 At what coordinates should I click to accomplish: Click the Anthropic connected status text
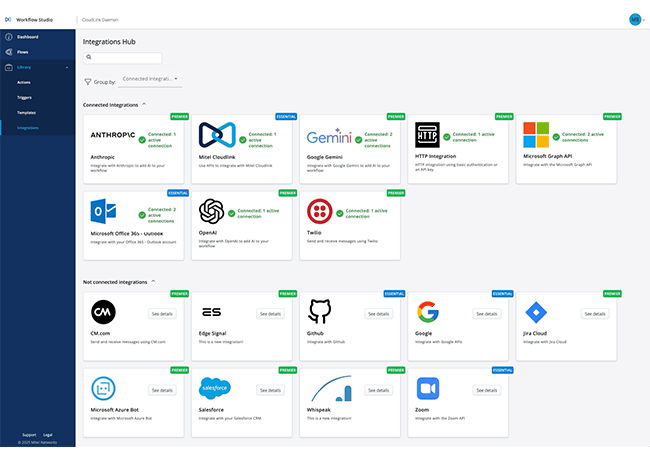(162, 140)
